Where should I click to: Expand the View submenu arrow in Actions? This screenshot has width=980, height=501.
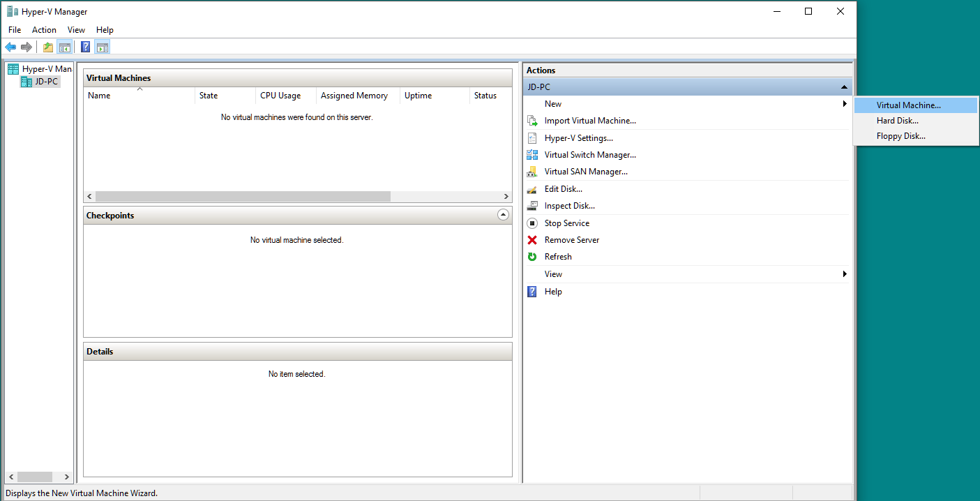click(845, 274)
